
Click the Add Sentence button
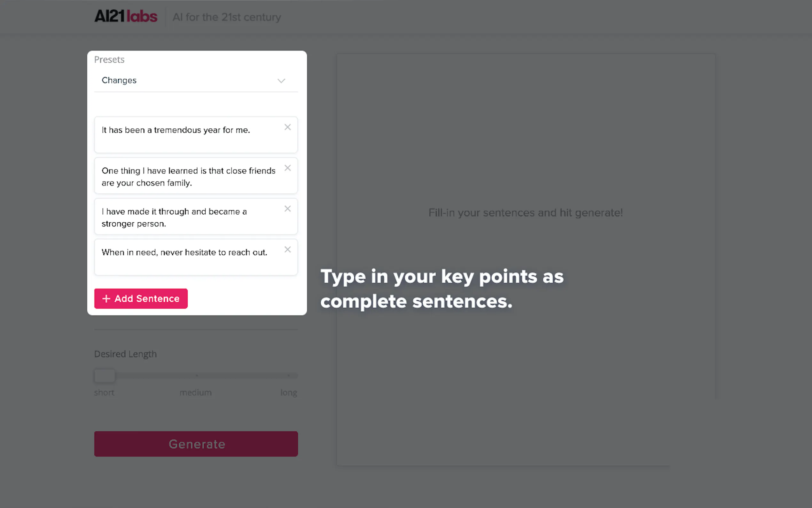pos(141,298)
